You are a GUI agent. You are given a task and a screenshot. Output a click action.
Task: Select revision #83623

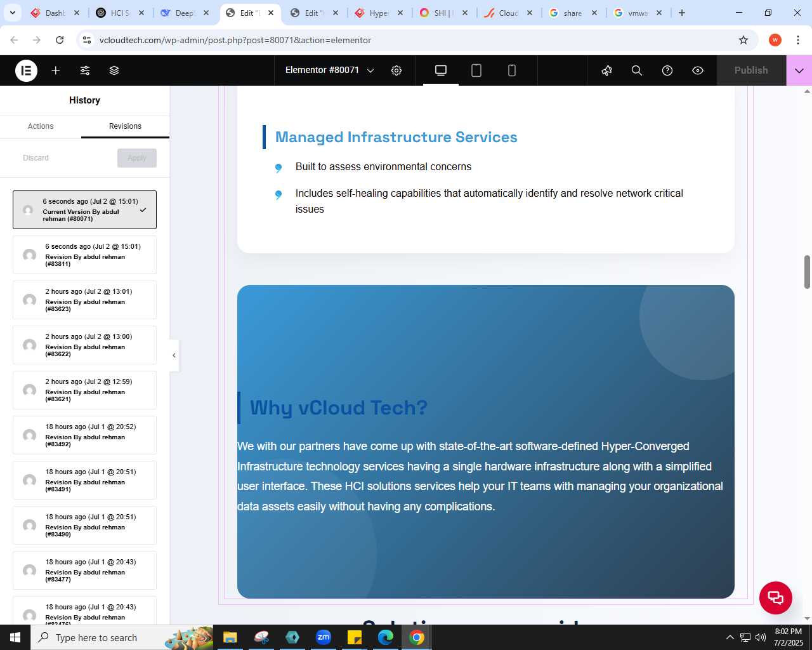click(x=84, y=300)
